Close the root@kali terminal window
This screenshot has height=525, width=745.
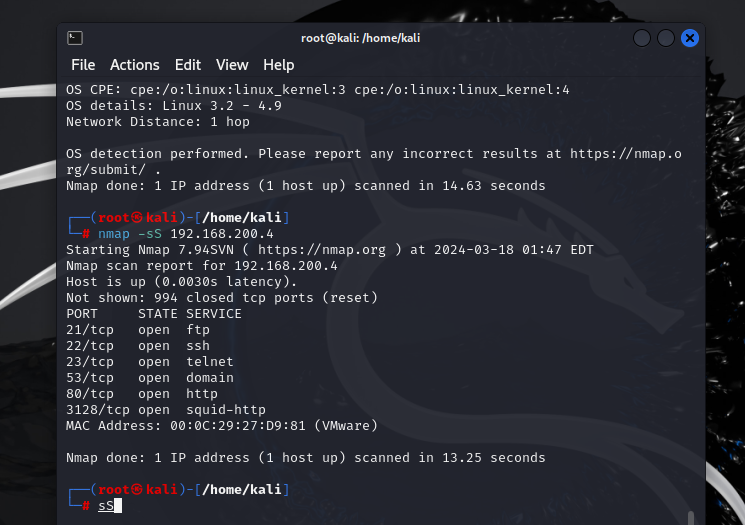click(690, 38)
